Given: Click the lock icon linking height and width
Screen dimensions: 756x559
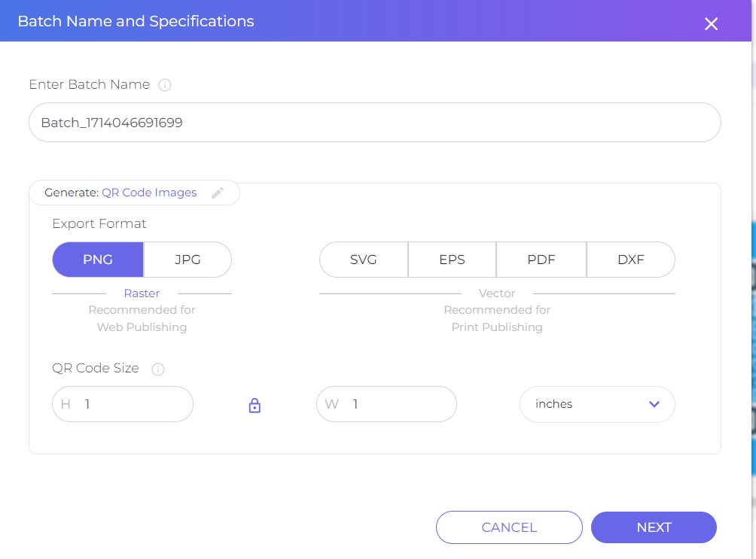Looking at the screenshot, I should [x=254, y=404].
